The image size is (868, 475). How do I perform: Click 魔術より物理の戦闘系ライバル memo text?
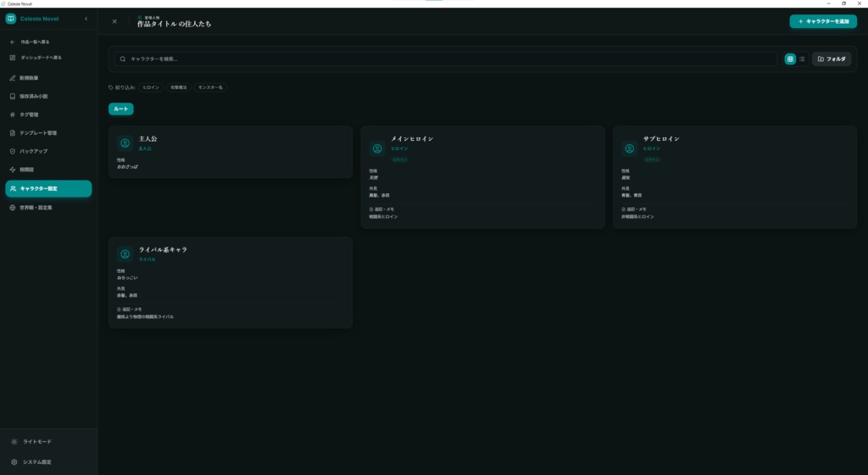tap(145, 316)
